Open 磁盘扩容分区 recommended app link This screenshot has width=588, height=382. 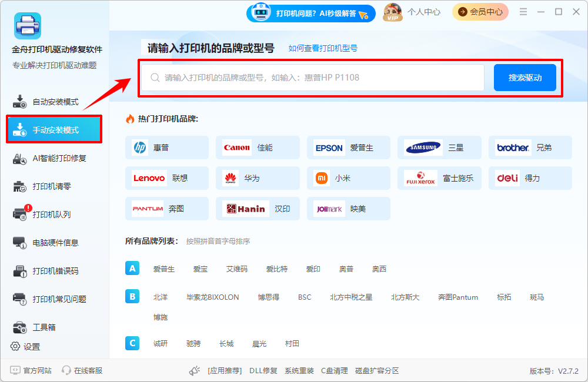coord(377,371)
